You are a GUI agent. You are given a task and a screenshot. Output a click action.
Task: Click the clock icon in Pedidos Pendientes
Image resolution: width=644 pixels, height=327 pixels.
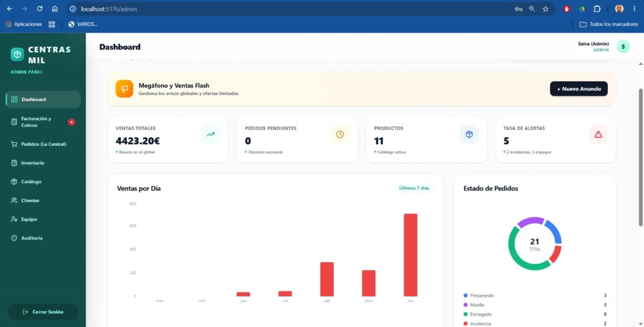pos(340,135)
